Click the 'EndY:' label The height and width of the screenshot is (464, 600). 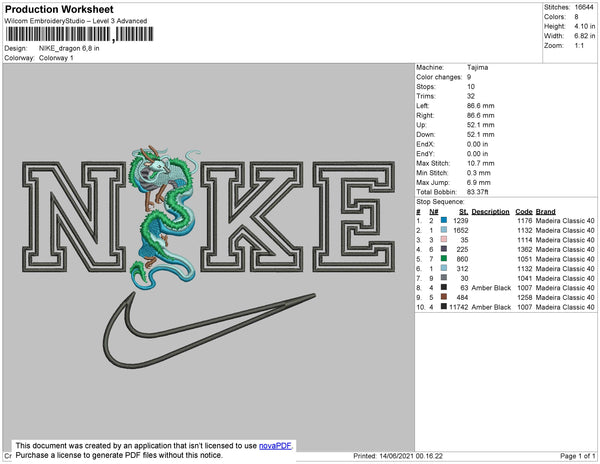click(x=425, y=154)
